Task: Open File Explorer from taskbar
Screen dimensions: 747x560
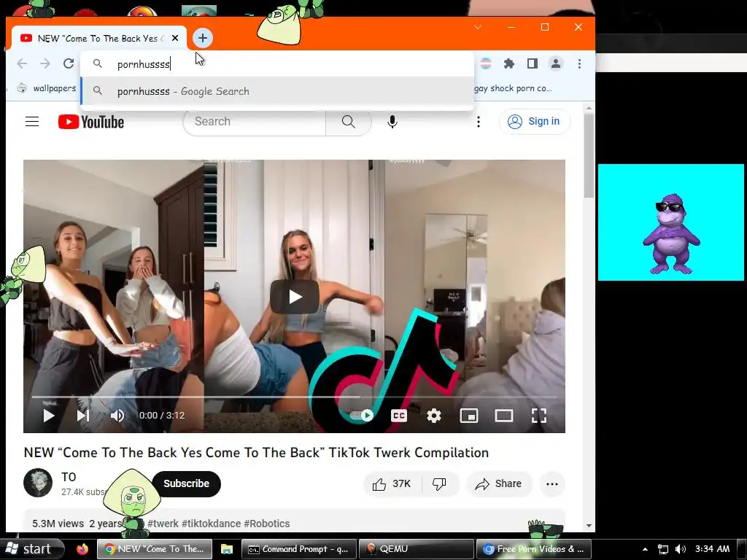Action: click(227, 549)
